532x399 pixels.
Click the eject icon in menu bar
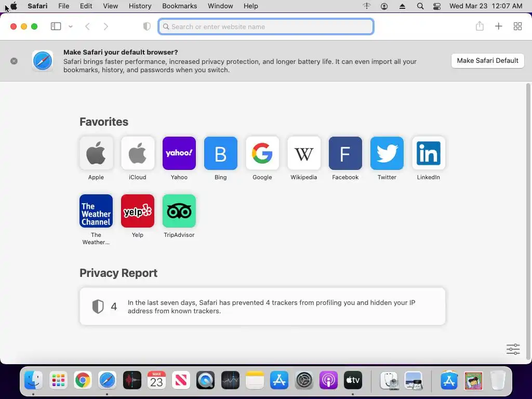pos(403,6)
